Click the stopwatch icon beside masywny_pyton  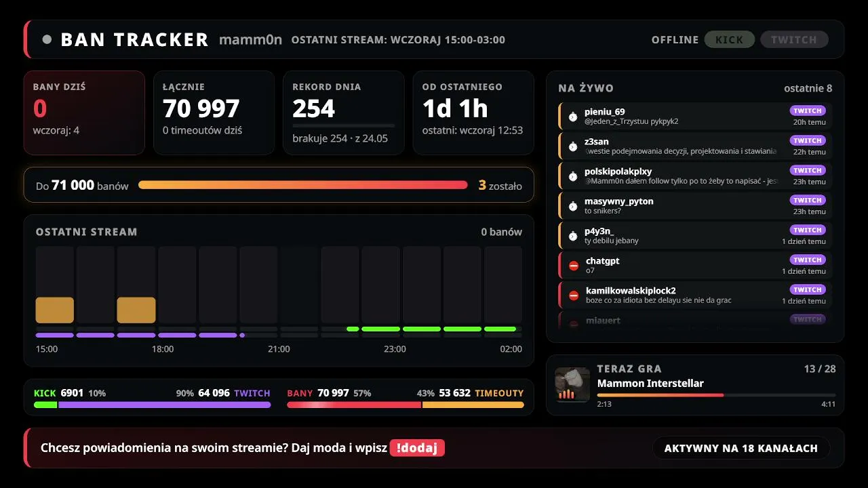point(573,206)
